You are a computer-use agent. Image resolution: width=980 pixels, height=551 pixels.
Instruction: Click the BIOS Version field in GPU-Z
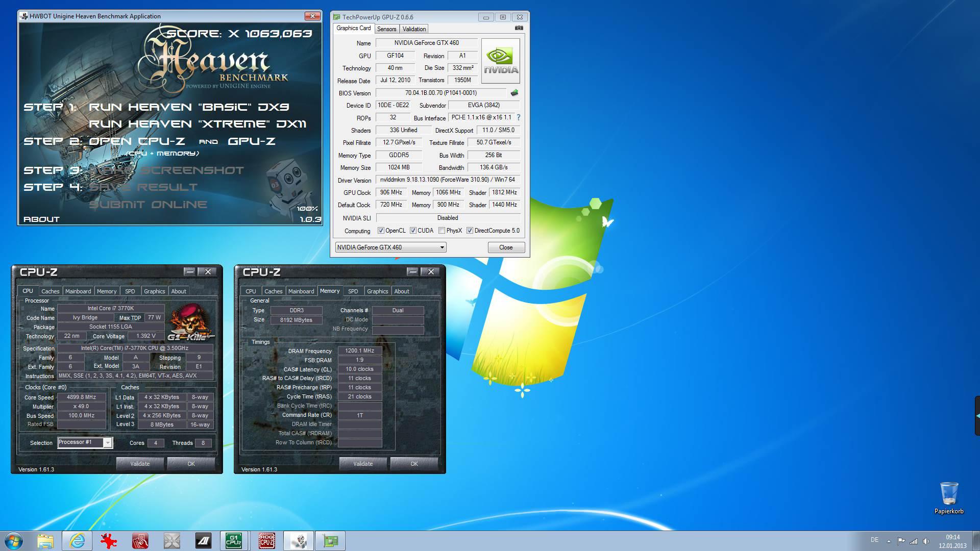point(441,93)
